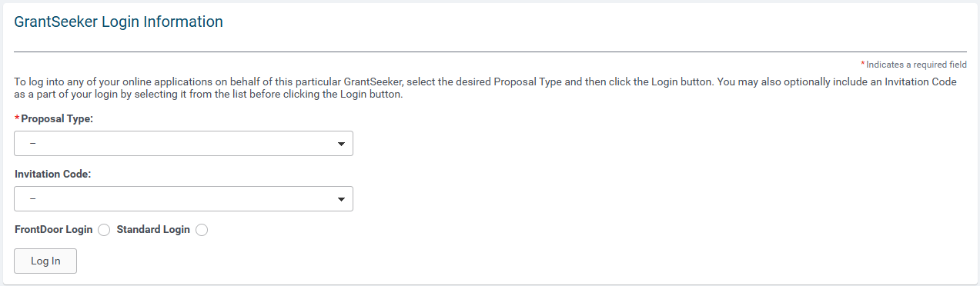Click the login instructions paragraph text

click(486, 88)
